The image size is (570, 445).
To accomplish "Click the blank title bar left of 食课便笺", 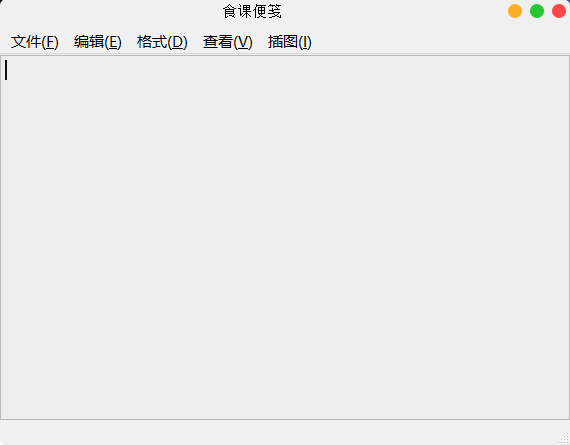I will click(x=111, y=11).
